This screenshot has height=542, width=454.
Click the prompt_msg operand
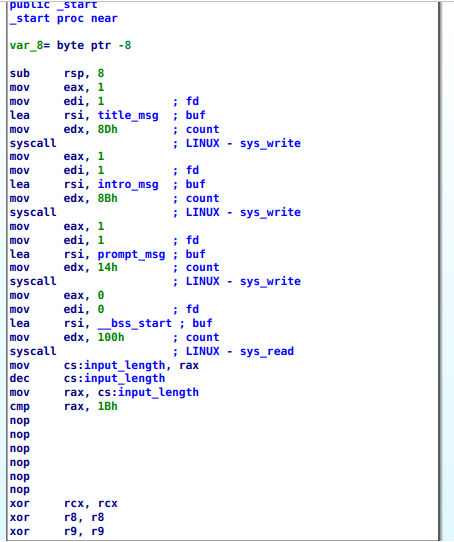pos(131,254)
